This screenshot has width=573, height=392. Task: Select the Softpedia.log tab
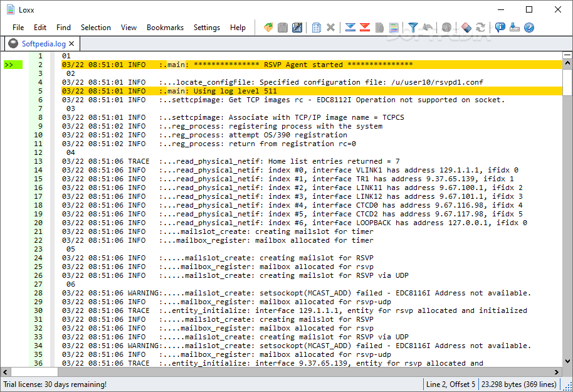43,43
